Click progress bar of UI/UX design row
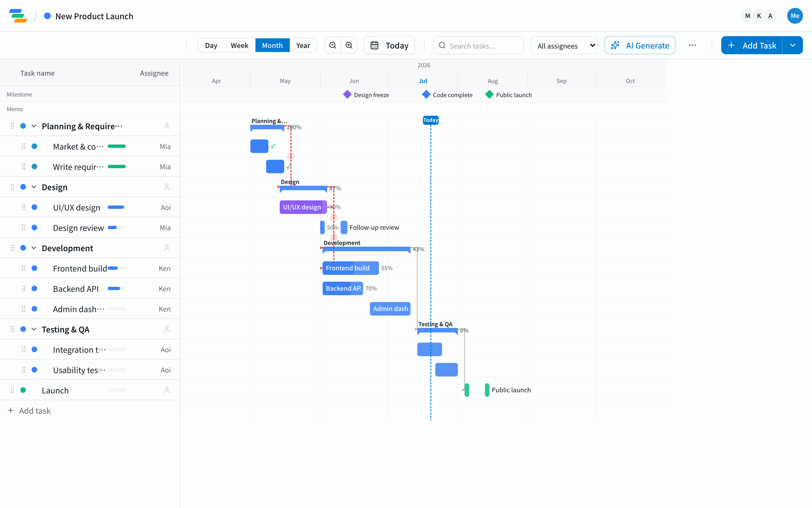The width and height of the screenshot is (812, 508). pyautogui.click(x=116, y=207)
